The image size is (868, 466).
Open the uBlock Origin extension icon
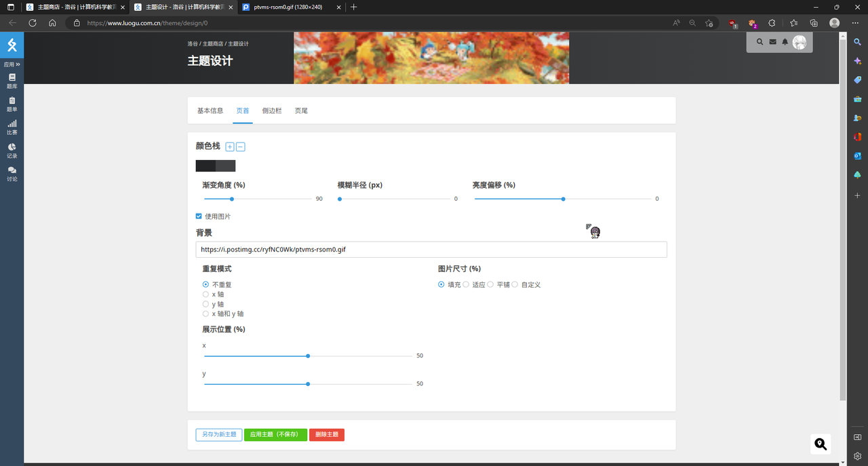coord(732,22)
